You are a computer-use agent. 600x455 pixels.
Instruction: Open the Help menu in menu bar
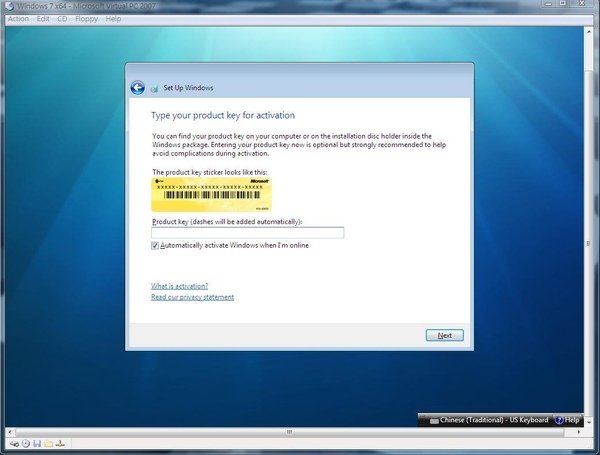[x=113, y=19]
